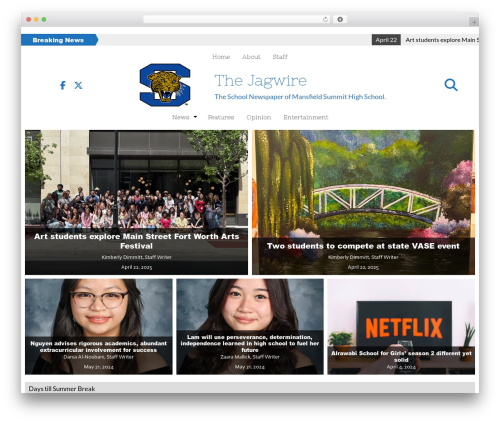Expand the News menu dropdown arrow
The image size is (500, 423).
click(x=195, y=117)
